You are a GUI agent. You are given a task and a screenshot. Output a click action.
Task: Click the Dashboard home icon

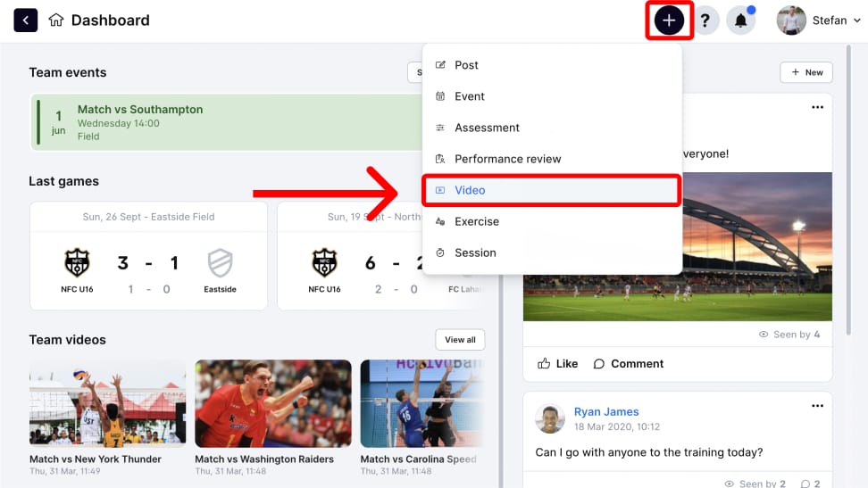pos(56,20)
